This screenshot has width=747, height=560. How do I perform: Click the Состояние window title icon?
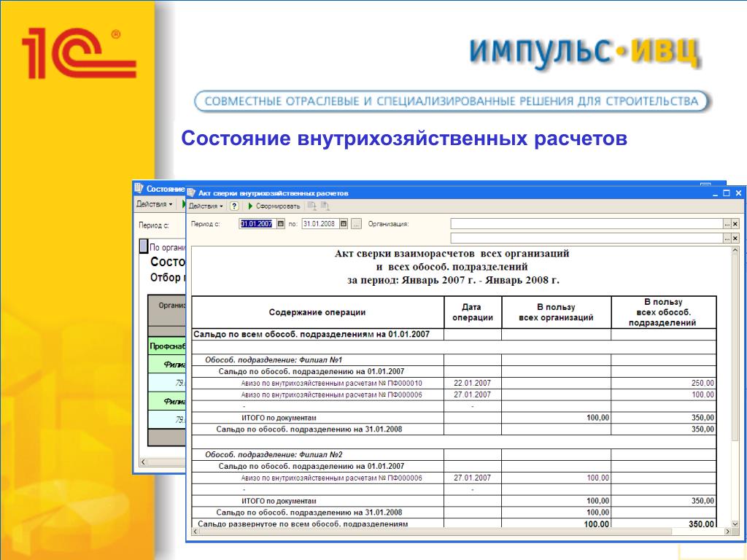139,188
